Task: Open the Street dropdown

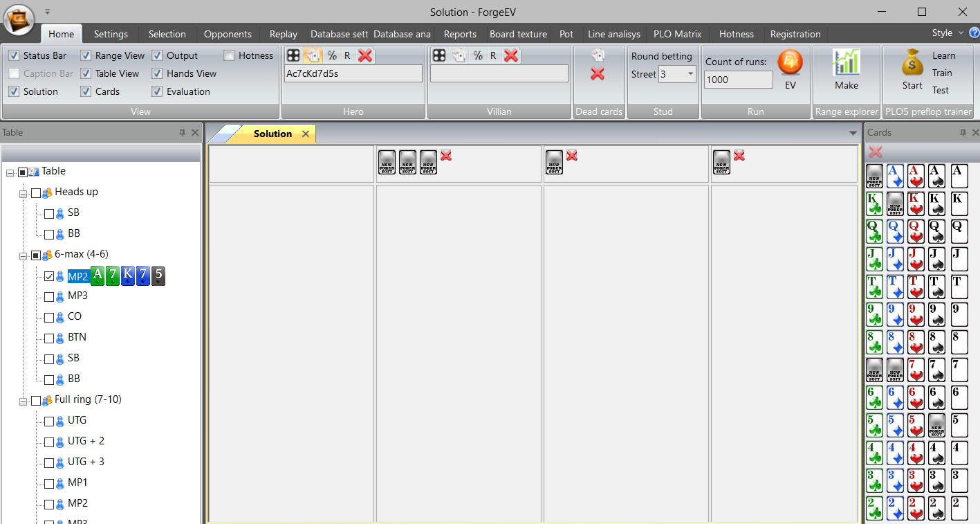Action: pos(690,74)
